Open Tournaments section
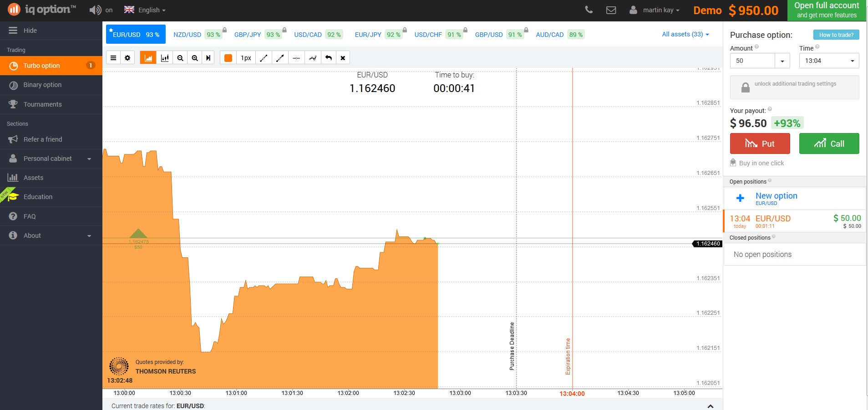The image size is (868, 410). [51, 104]
